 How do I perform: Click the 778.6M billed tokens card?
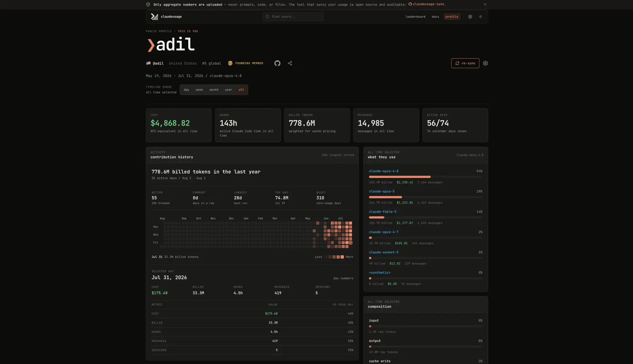coord(317,125)
